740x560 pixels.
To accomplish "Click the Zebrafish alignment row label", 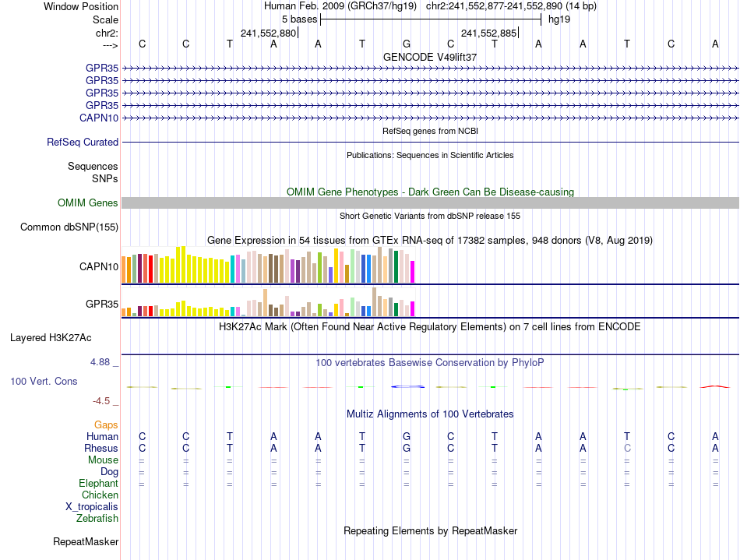I will point(97,519).
